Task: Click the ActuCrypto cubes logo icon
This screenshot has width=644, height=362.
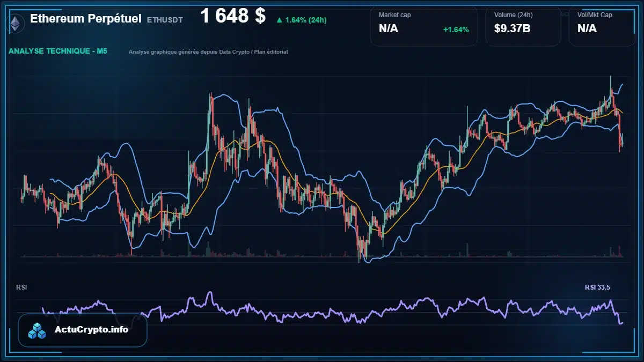Action: (x=38, y=331)
